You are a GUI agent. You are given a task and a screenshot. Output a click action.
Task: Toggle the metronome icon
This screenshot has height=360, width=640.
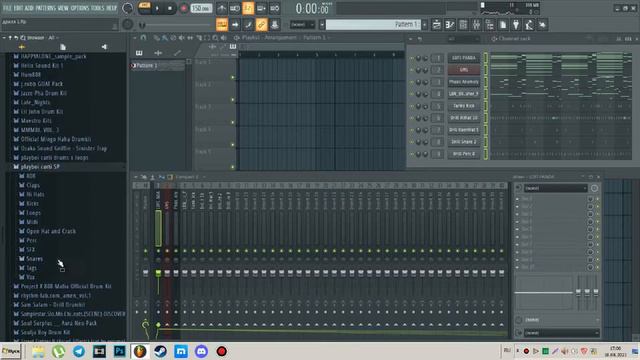222,8
